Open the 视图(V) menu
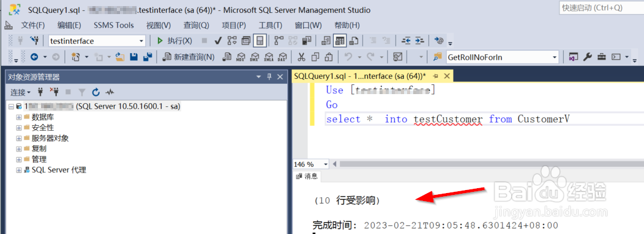Viewport: 644px width, 234px height. [159, 26]
